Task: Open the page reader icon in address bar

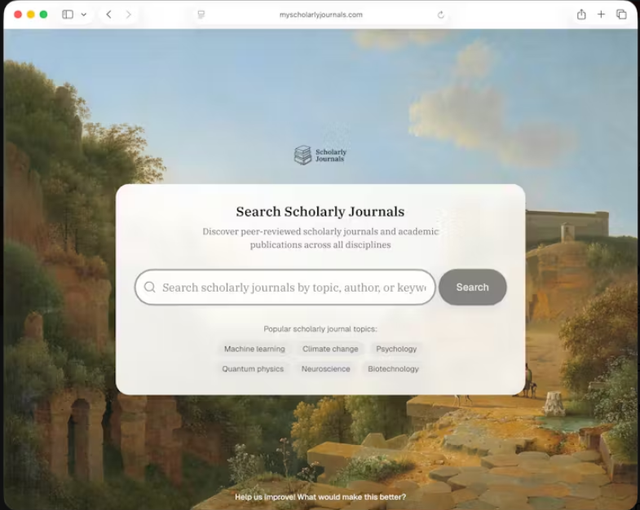Action: [x=201, y=15]
